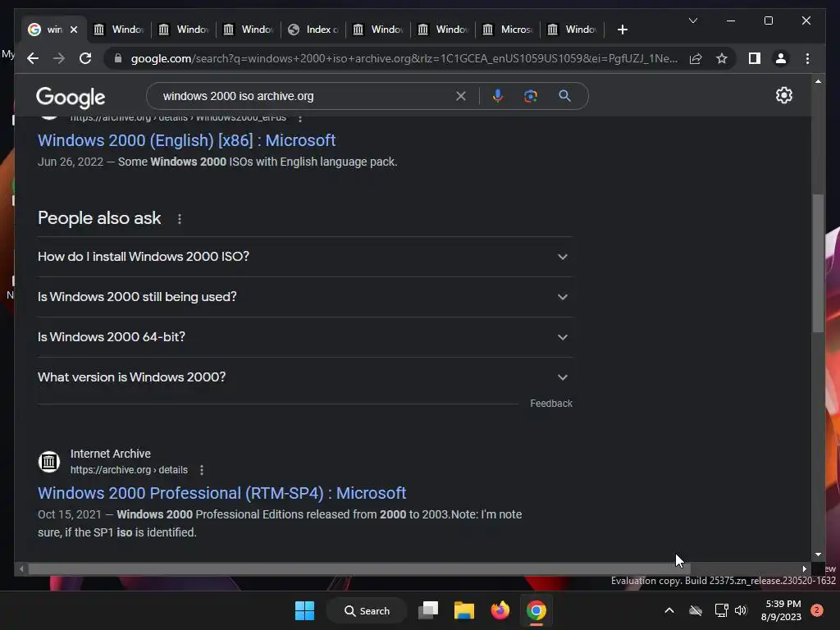Open the Chrome profile menu
The width and height of the screenshot is (840, 630).
(781, 58)
